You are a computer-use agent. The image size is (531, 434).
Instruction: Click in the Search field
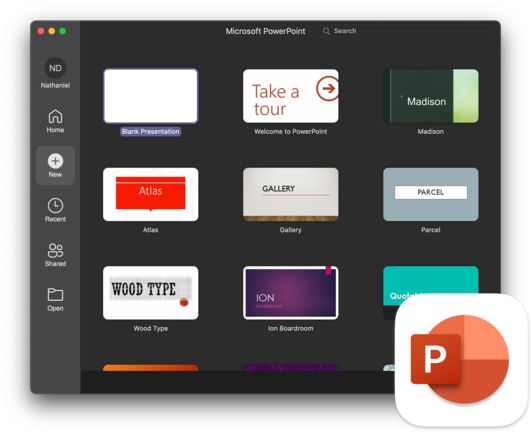point(407,31)
